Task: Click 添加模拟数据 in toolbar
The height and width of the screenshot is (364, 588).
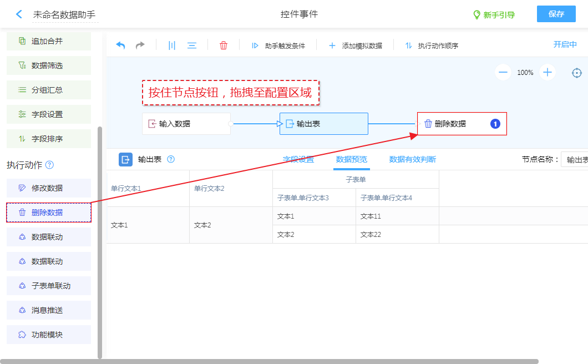Action: [x=356, y=46]
